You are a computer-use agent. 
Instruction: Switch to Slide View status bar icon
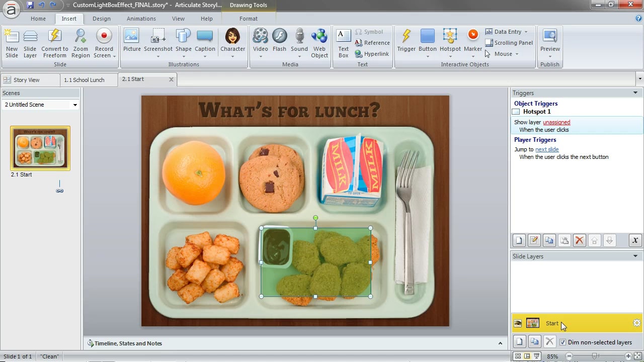pyautogui.click(x=527, y=356)
